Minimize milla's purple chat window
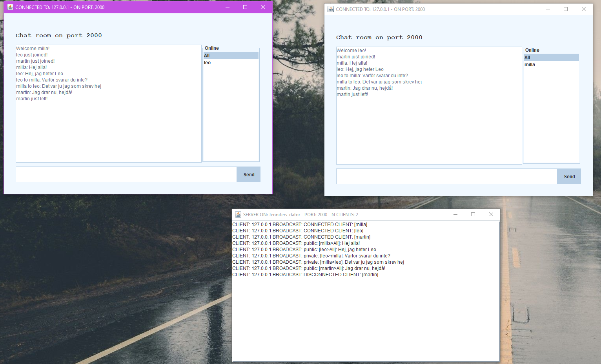The height and width of the screenshot is (364, 601). coord(227,7)
